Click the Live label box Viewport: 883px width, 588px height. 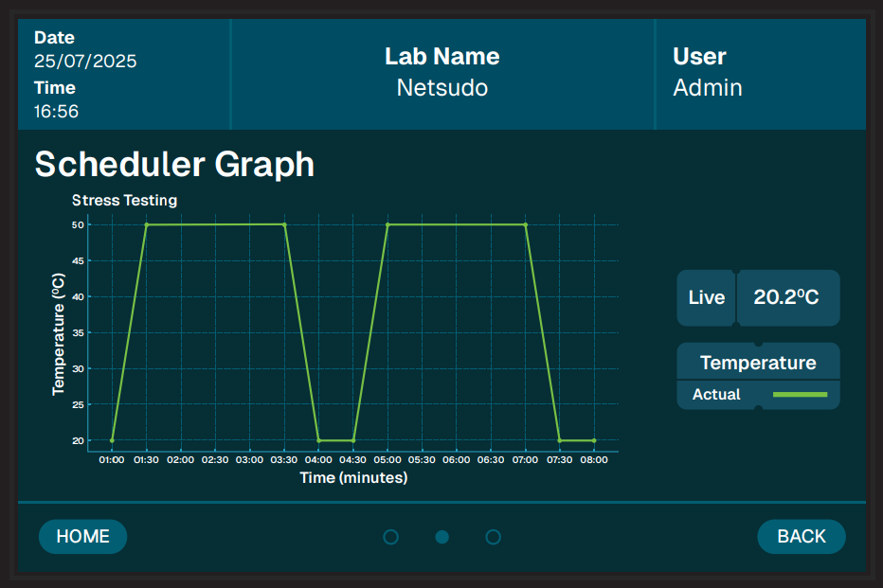[x=706, y=297]
